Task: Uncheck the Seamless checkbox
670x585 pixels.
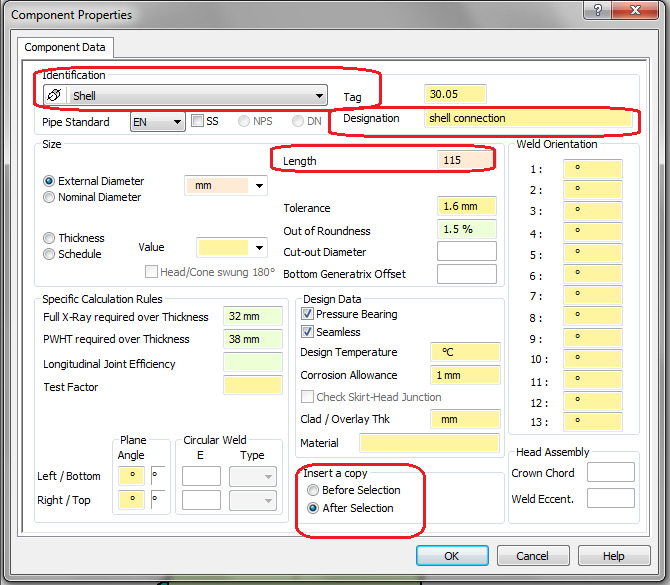Action: point(307,332)
